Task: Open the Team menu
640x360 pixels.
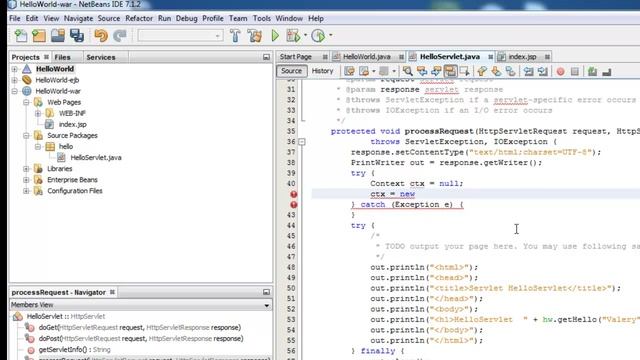Action: [x=238, y=18]
